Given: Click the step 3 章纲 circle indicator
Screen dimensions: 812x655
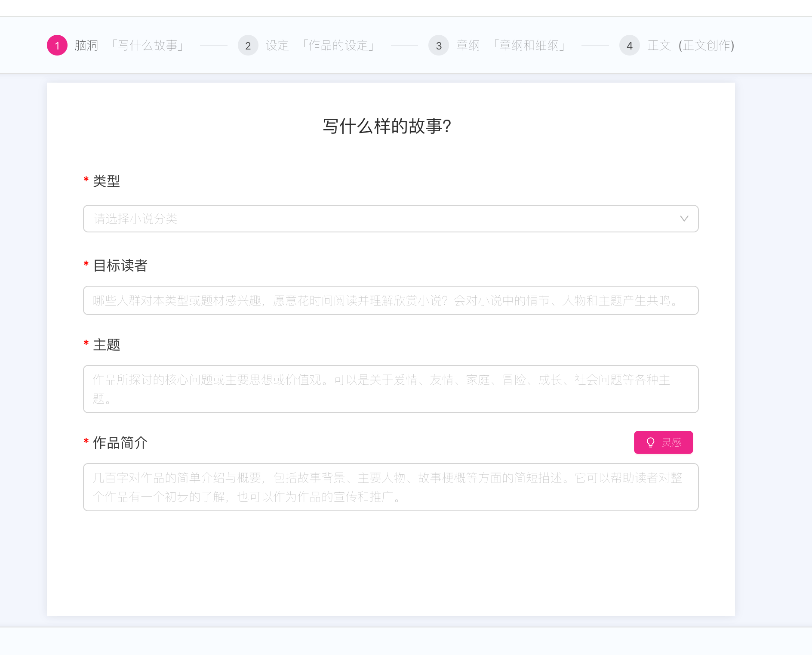Looking at the screenshot, I should point(439,45).
